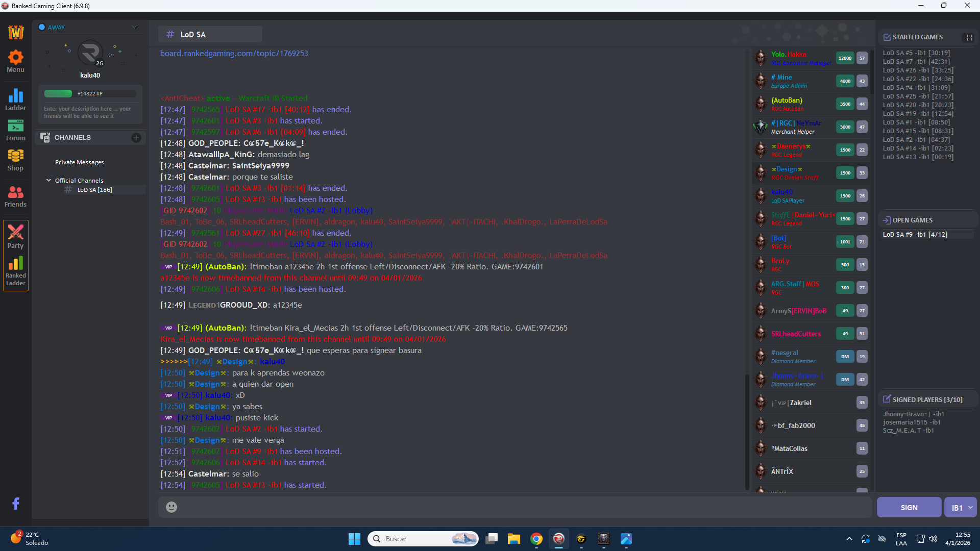The height and width of the screenshot is (551, 980).
Task: Open the Friends sidebar icon
Action: click(15, 192)
